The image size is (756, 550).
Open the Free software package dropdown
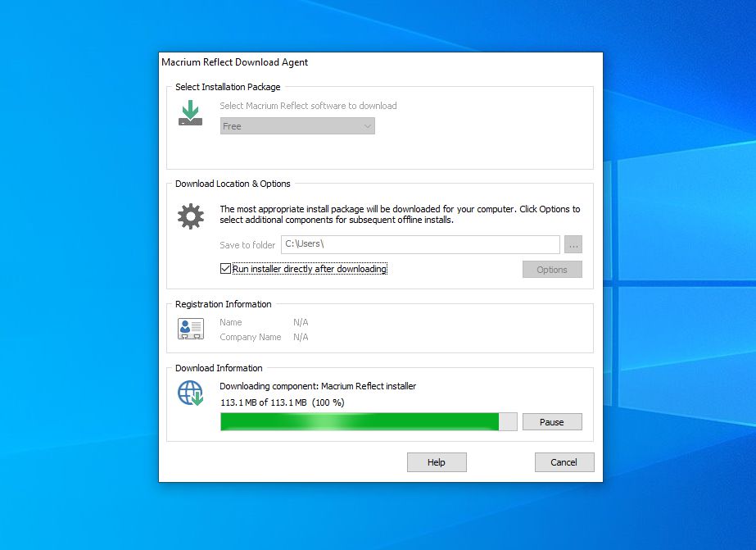pyautogui.click(x=297, y=126)
